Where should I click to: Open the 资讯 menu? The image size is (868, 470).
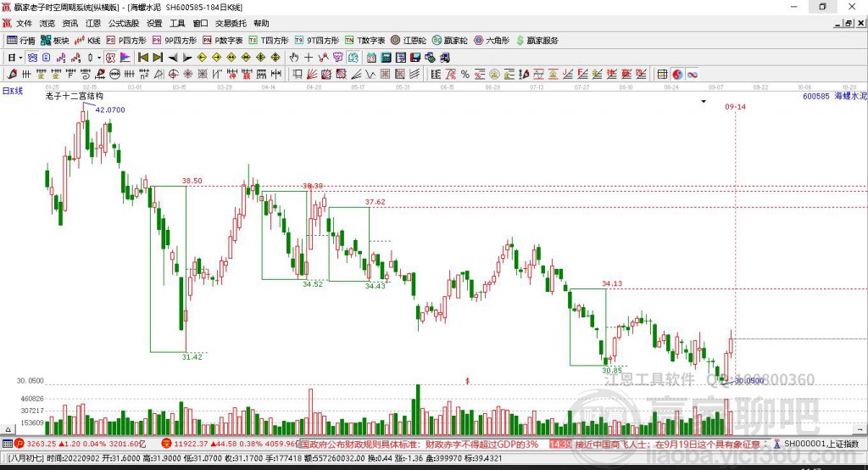70,23
